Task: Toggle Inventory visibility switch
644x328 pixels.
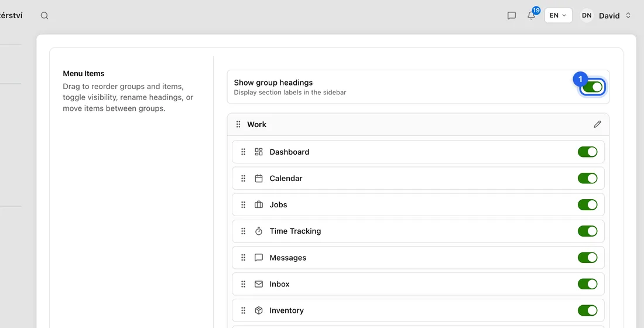Action: point(588,310)
